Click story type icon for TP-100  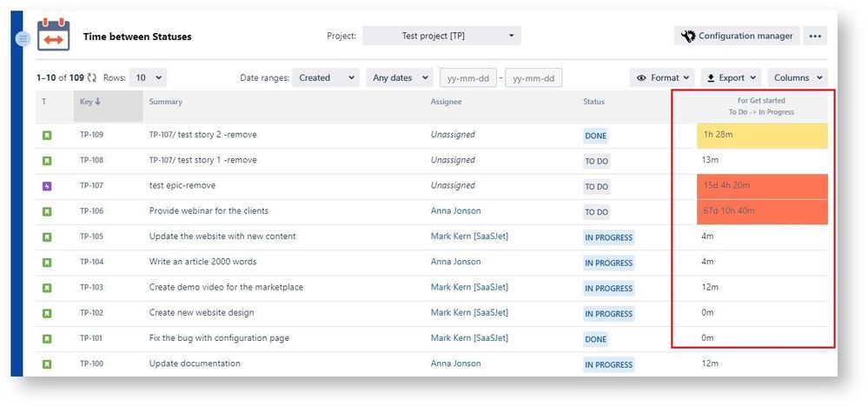click(47, 364)
